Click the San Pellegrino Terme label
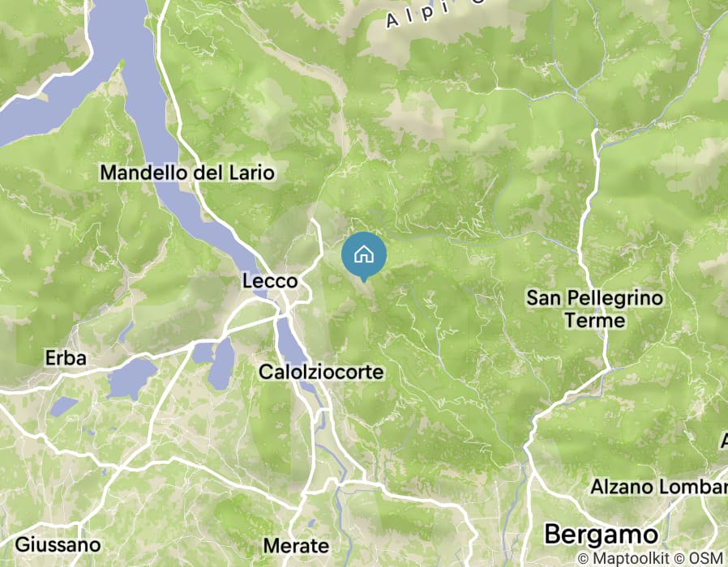The image size is (728, 567). 595,309
